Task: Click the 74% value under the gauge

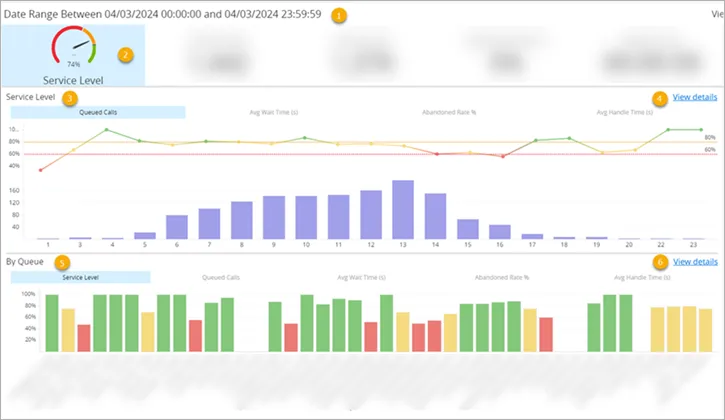Action: [x=74, y=64]
